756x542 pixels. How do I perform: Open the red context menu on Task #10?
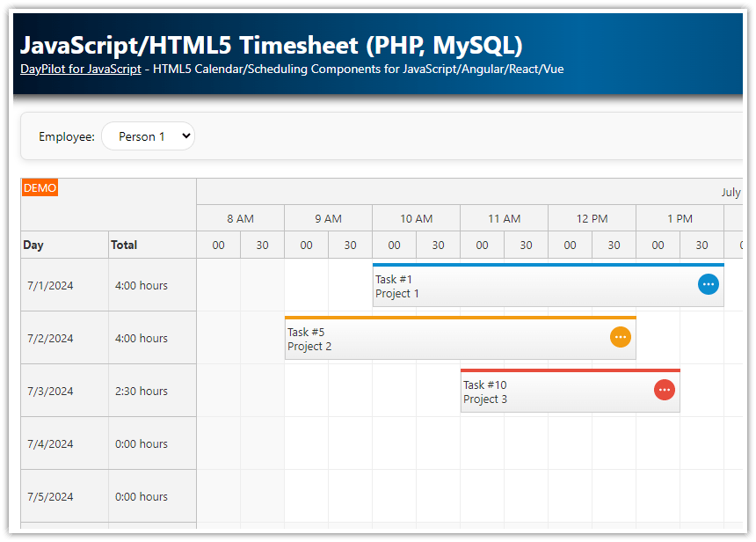pyautogui.click(x=665, y=390)
